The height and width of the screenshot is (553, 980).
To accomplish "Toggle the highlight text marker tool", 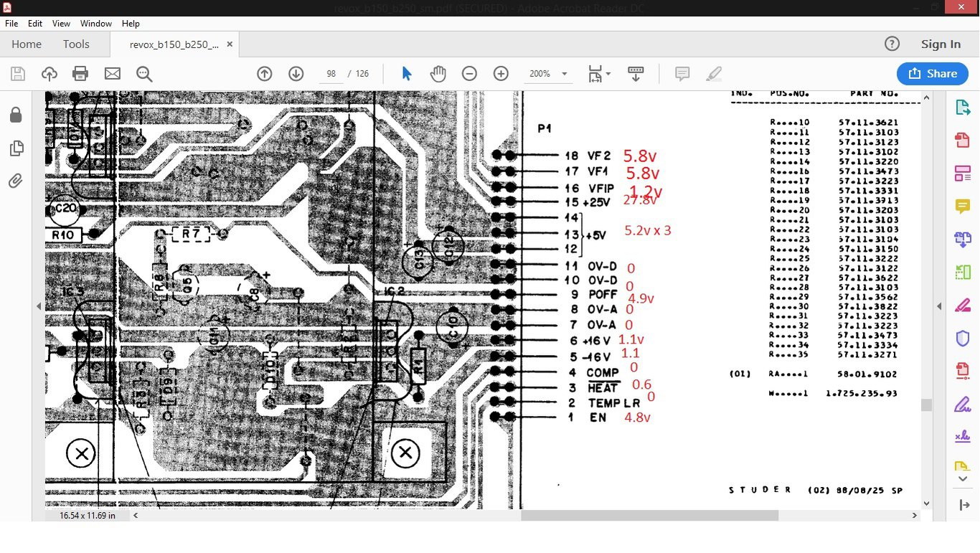I will pyautogui.click(x=713, y=74).
